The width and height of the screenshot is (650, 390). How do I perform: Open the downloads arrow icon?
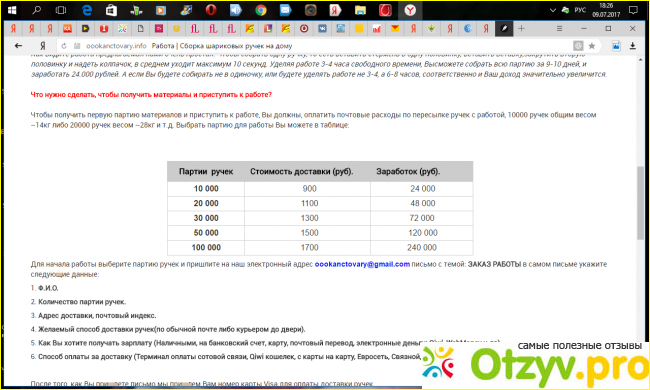click(x=633, y=46)
